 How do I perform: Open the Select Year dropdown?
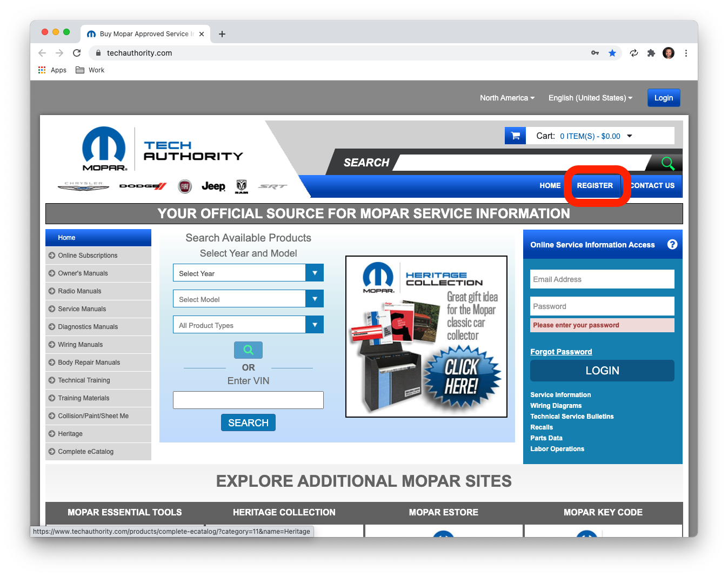point(248,273)
